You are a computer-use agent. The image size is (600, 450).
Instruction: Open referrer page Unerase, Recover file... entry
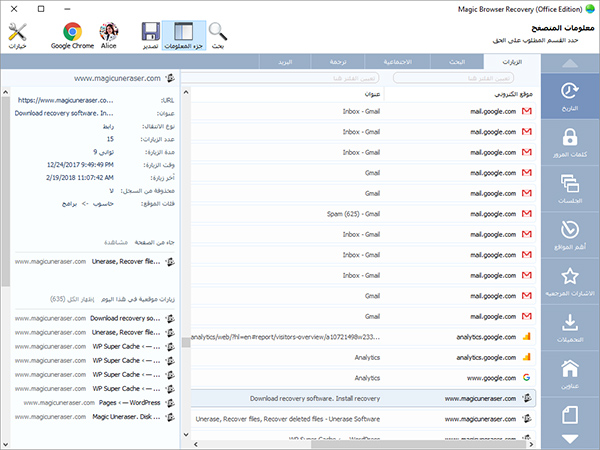(95, 262)
